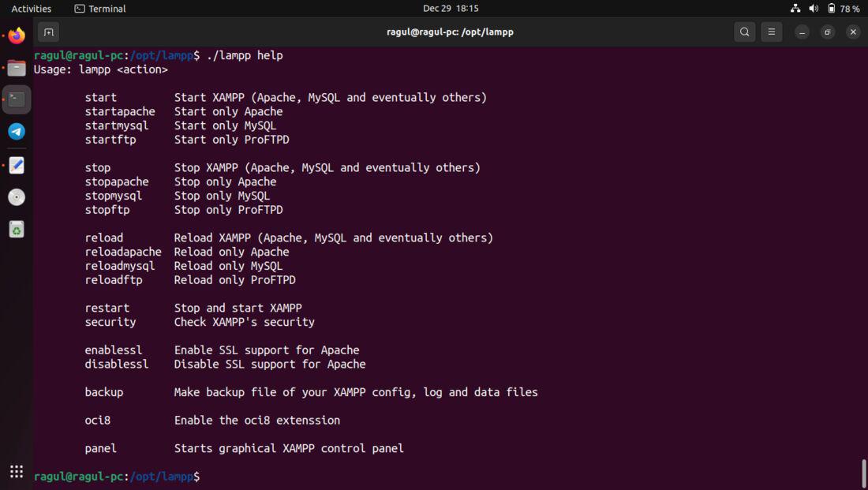Launch Firefox from the dock
The height and width of the screenshot is (490, 868).
click(x=17, y=36)
